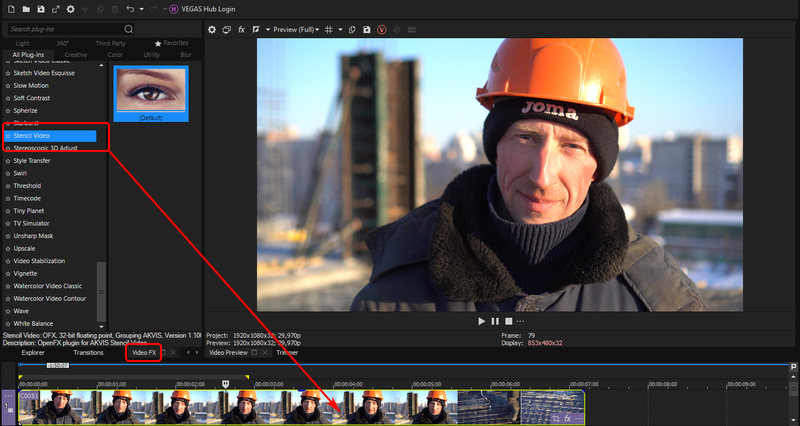Toggle the favorite star for Swirl
The image size is (800, 426).
point(8,173)
